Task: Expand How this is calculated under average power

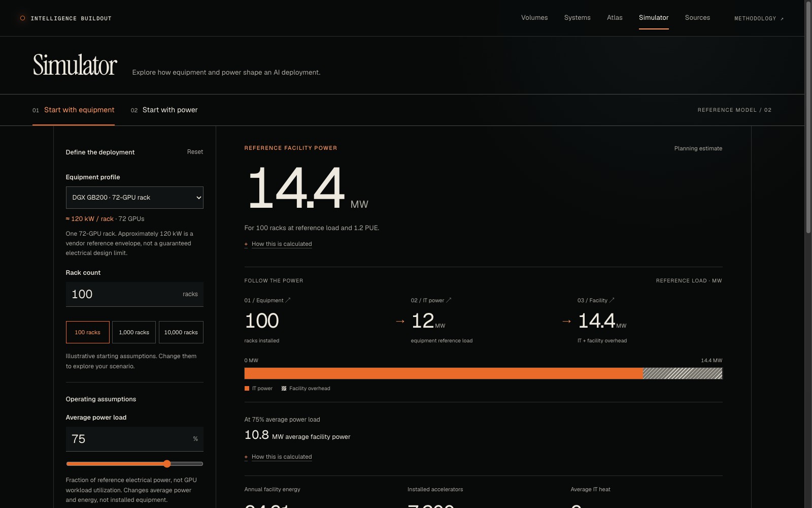Action: 282,457
